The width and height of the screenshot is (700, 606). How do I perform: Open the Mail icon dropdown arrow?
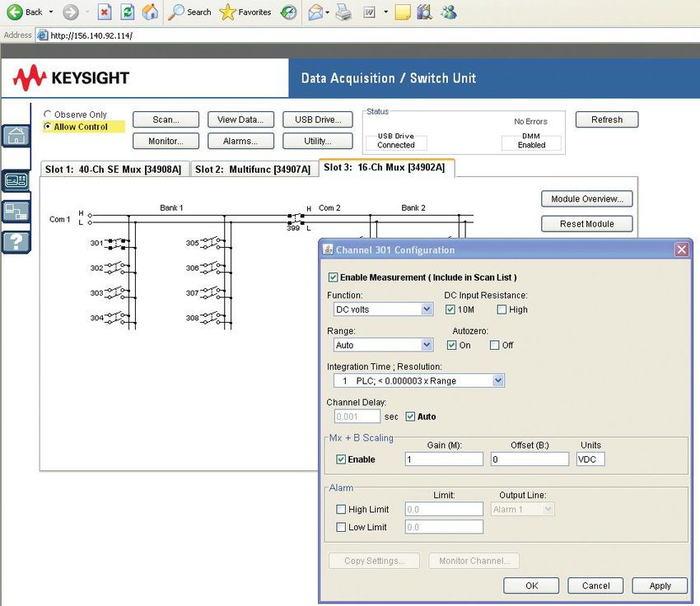[x=328, y=12]
